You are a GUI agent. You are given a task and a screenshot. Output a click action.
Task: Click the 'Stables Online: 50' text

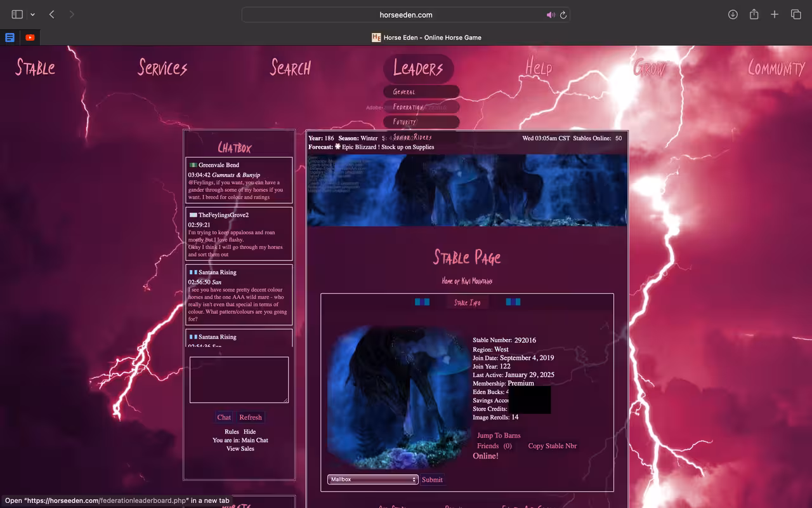598,138
